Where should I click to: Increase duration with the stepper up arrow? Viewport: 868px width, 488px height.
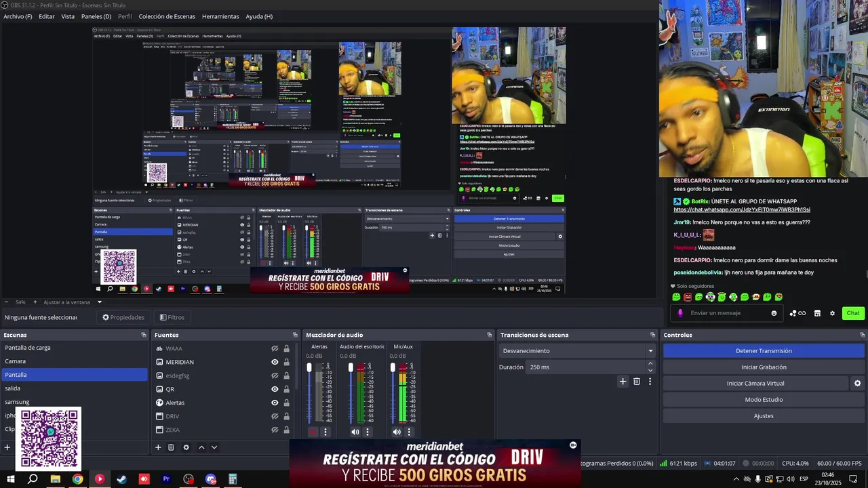click(650, 363)
